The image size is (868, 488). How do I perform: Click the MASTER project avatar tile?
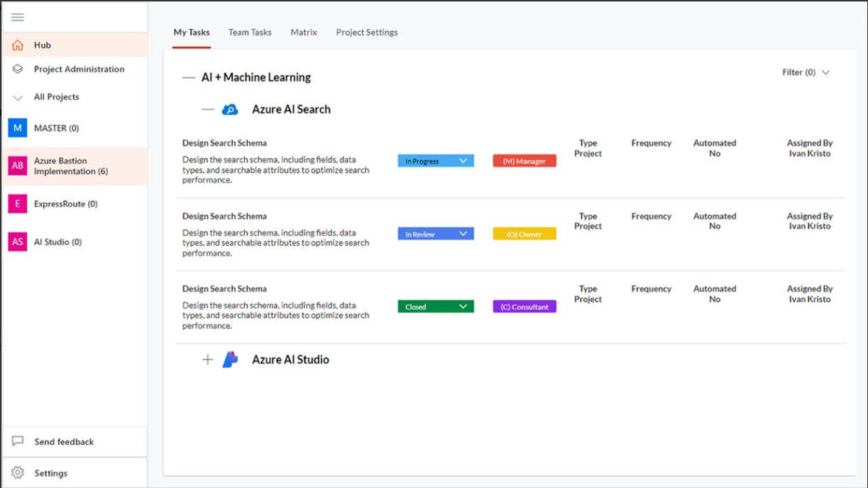(18, 128)
